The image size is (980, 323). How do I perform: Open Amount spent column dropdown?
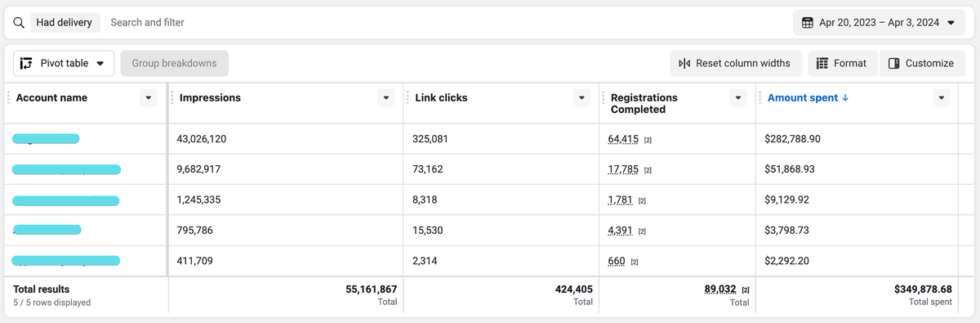pyautogui.click(x=942, y=97)
